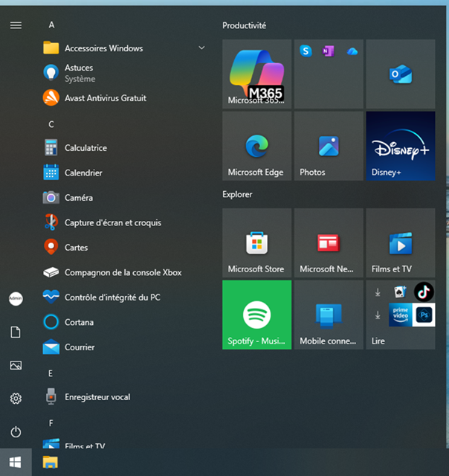
Task: Open the Calendrier app
Action: pyautogui.click(x=124, y=173)
